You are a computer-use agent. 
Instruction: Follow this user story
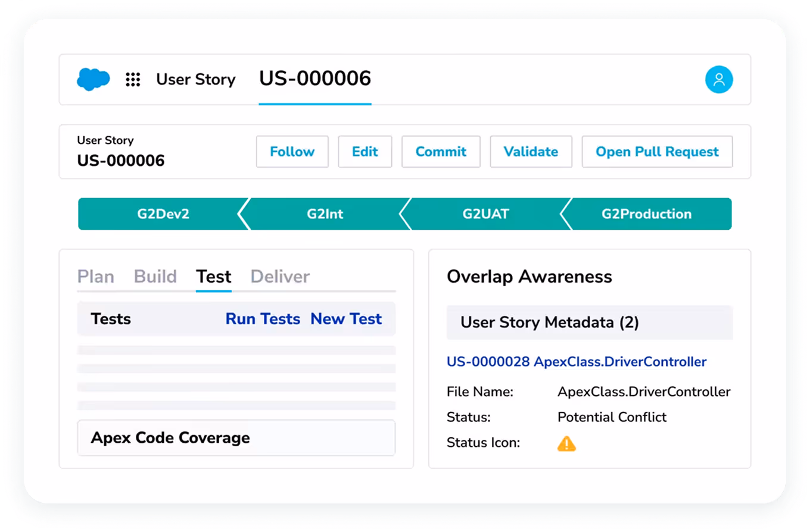point(292,152)
